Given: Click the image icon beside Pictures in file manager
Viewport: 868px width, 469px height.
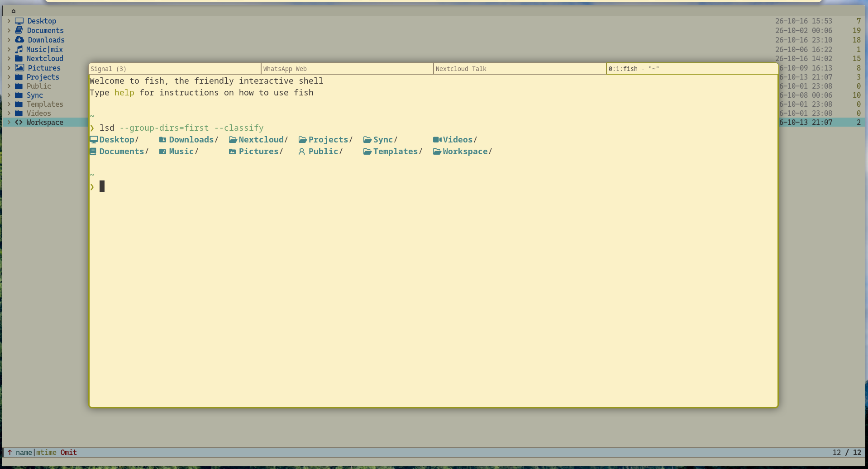Looking at the screenshot, I should 19,68.
